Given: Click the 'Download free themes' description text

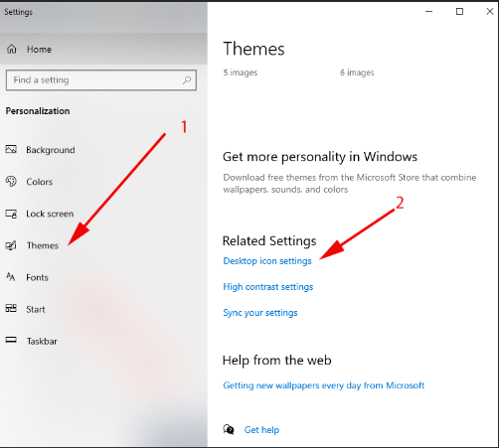Looking at the screenshot, I should (x=350, y=184).
